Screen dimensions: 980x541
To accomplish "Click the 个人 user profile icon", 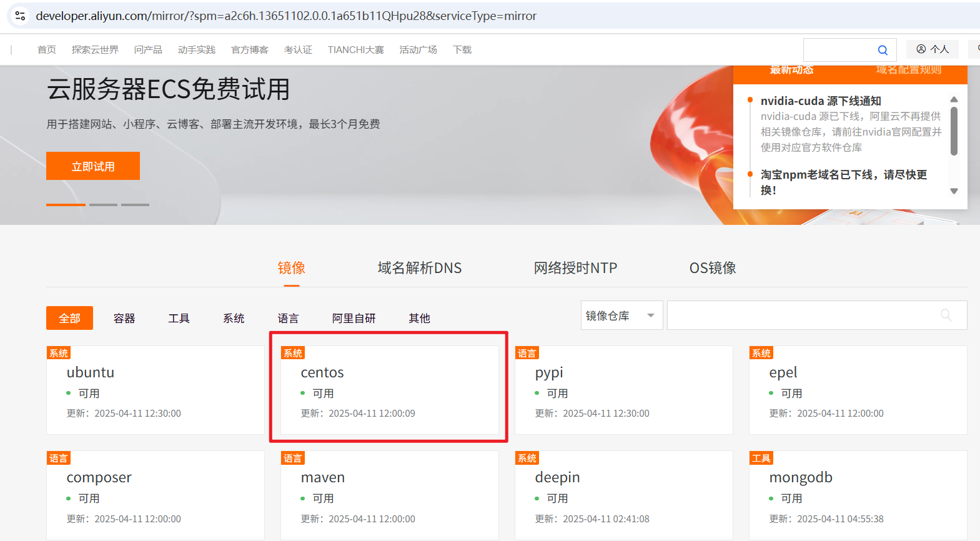I will (x=933, y=49).
